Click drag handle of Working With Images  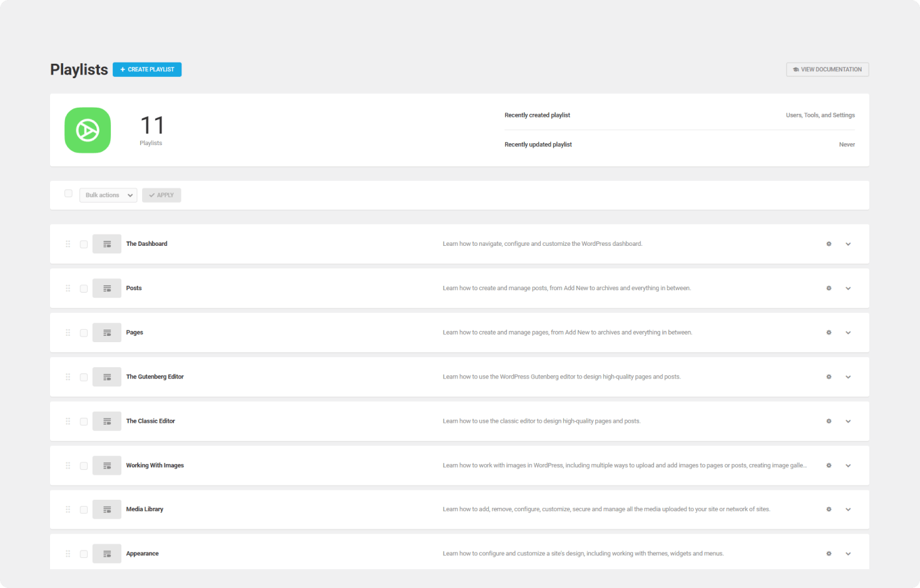pyautogui.click(x=68, y=465)
